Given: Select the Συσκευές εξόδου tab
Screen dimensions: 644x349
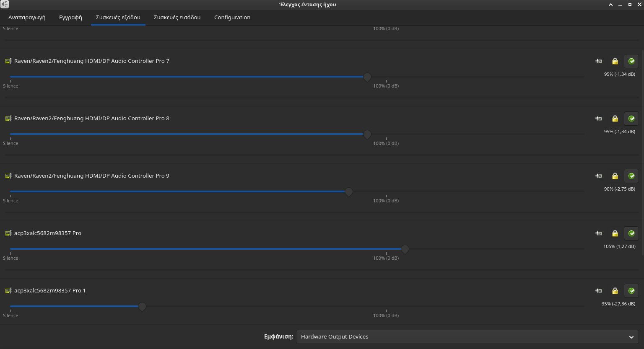Looking at the screenshot, I should (x=118, y=18).
